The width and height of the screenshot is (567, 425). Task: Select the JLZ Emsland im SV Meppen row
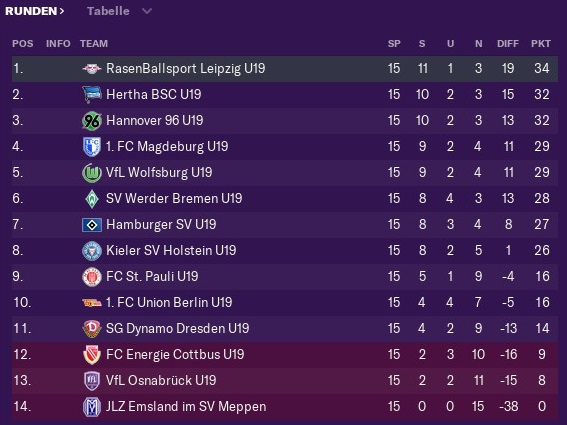tap(285, 407)
